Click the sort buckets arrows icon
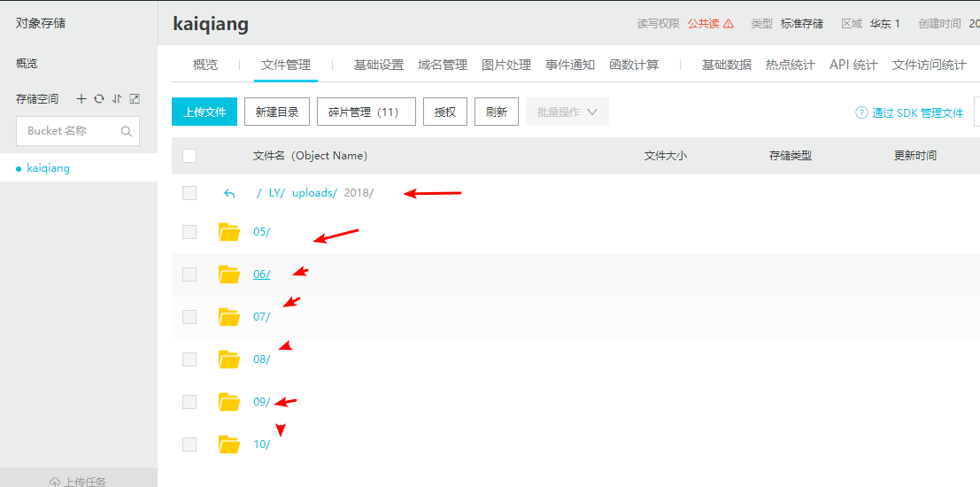The height and width of the screenshot is (487, 980). click(x=116, y=99)
